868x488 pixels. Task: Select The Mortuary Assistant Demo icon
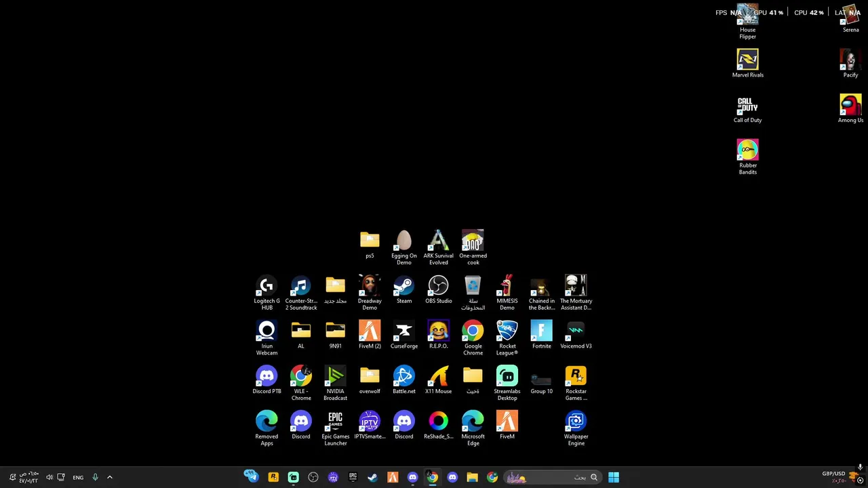(x=576, y=293)
